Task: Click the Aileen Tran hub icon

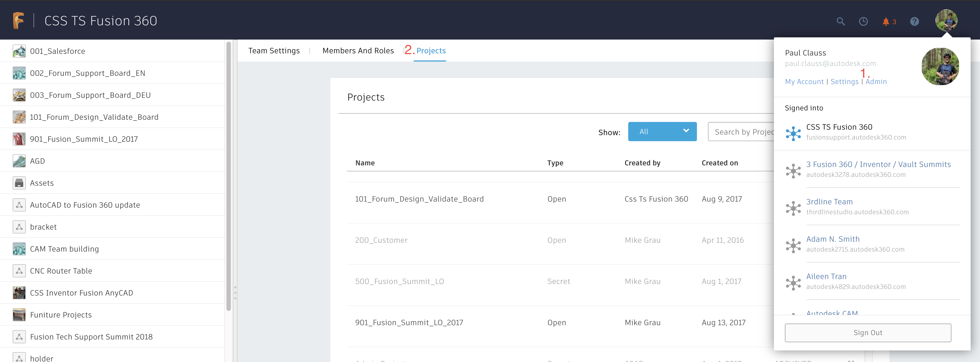Action: pyautogui.click(x=794, y=283)
